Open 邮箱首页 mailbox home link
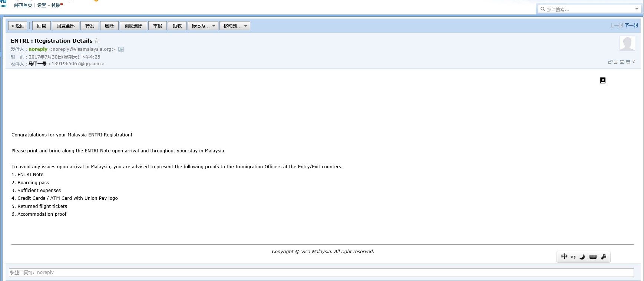The width and height of the screenshot is (644, 281). click(23, 5)
